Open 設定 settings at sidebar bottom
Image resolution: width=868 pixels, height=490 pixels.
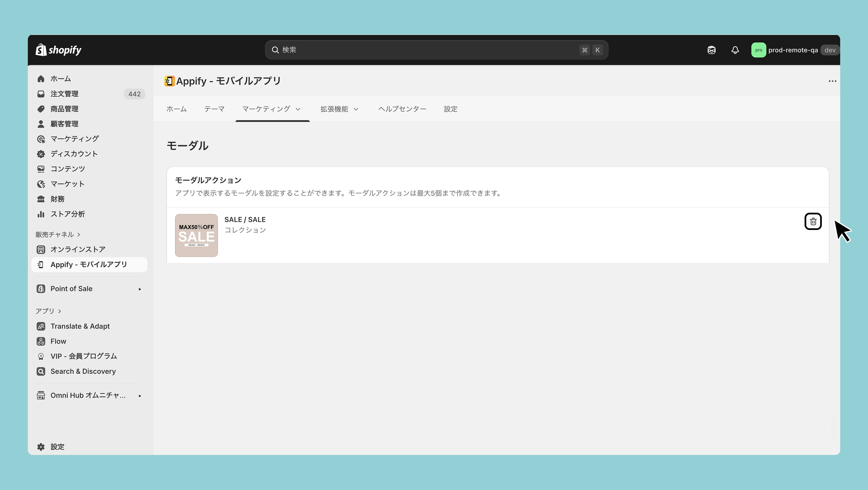(57, 447)
